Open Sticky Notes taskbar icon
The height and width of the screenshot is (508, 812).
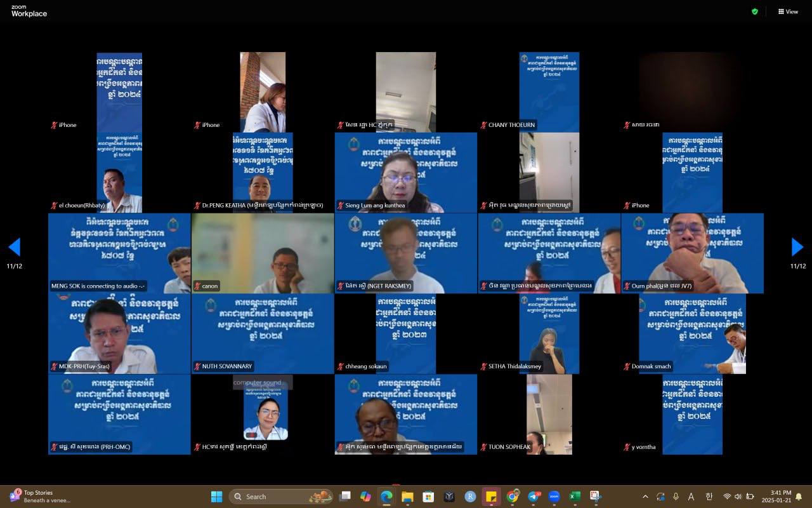pos(491,497)
